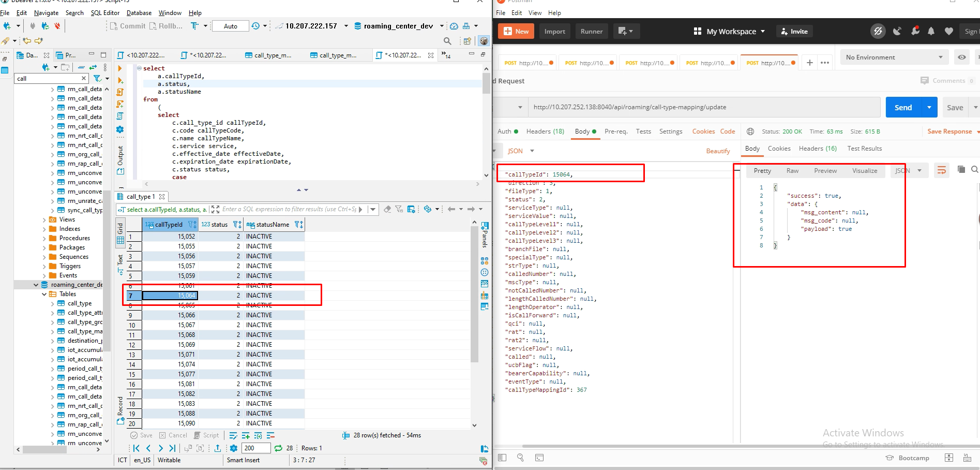Click the DBeaver toolbar search magnifier
The height and width of the screenshot is (470, 980).
447,41
